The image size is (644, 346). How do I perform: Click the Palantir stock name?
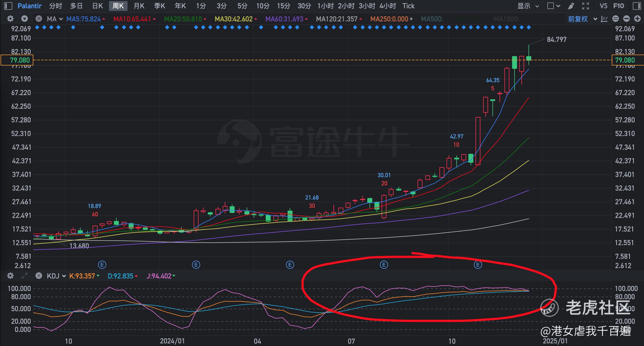tap(29, 6)
